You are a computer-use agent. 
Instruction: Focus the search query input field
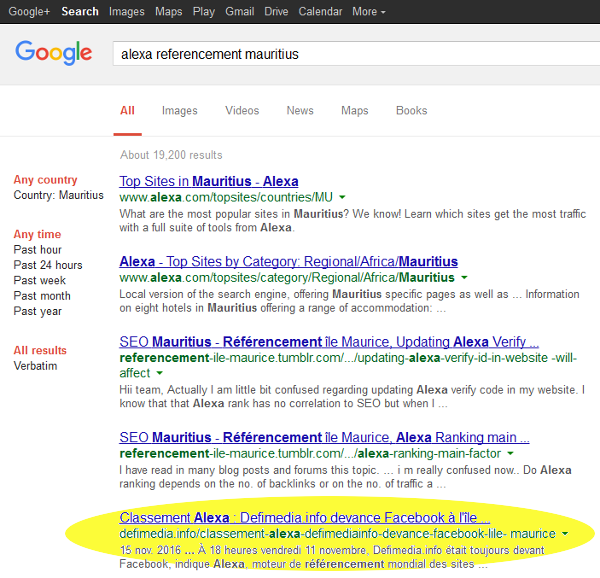[x=356, y=54]
